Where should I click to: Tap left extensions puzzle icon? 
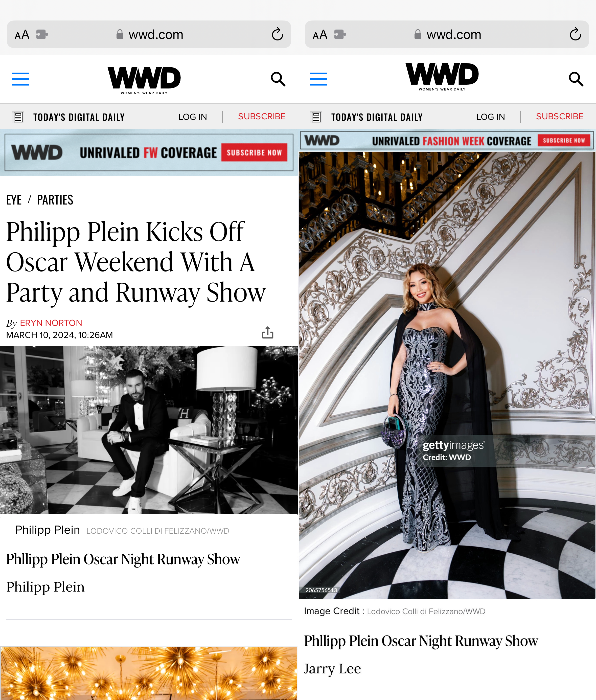pos(42,34)
